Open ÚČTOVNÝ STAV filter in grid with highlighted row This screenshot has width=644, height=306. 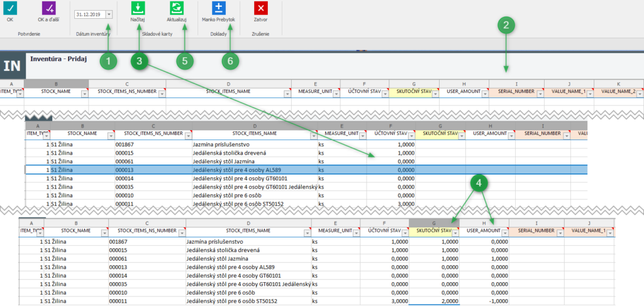click(x=411, y=136)
